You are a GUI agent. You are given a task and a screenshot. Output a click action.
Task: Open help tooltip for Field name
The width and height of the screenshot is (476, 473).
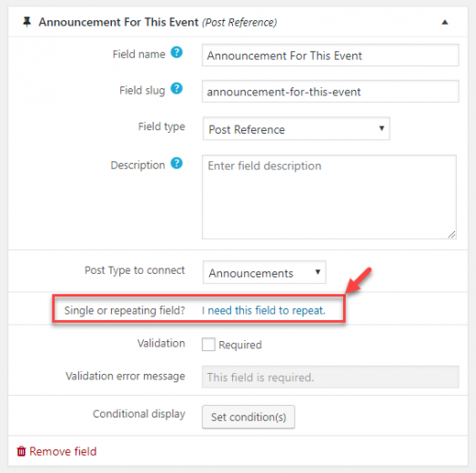[177, 53]
